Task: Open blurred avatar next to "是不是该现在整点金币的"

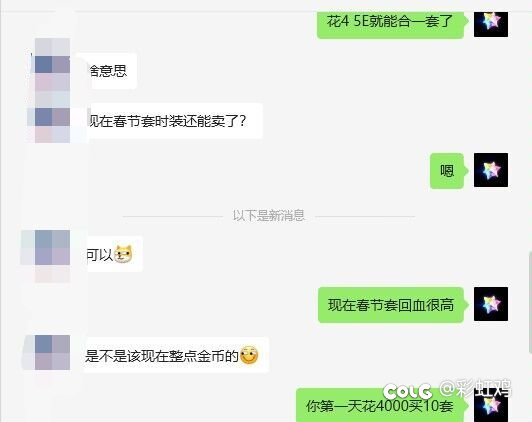Action: click(x=53, y=352)
